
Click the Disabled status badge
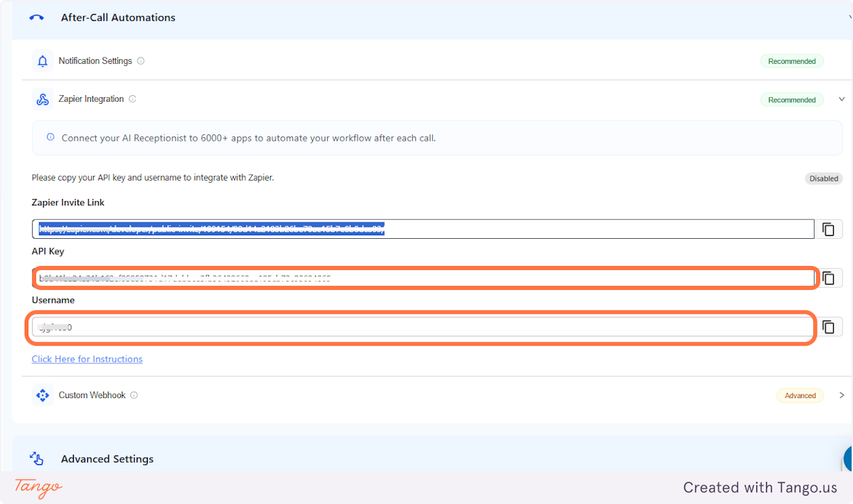824,178
